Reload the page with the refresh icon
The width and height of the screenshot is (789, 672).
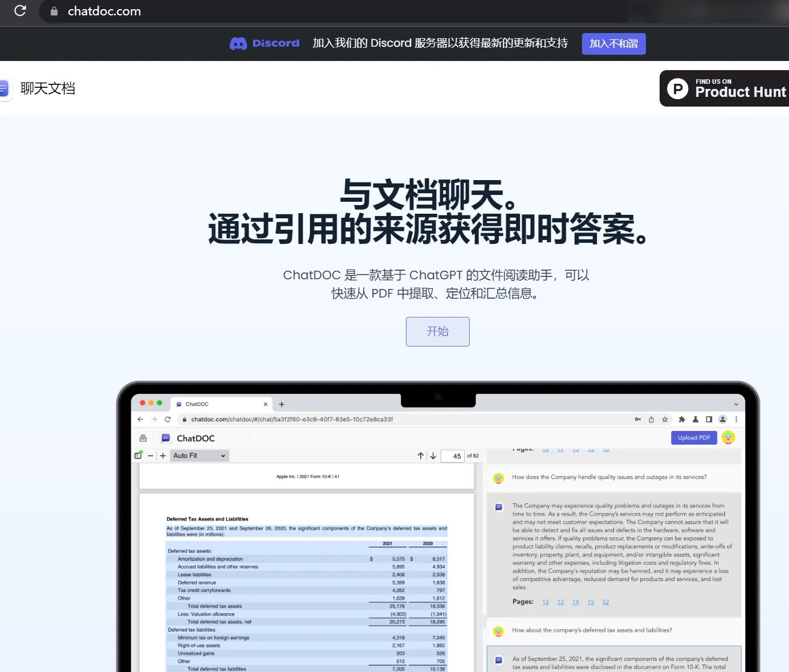click(21, 11)
